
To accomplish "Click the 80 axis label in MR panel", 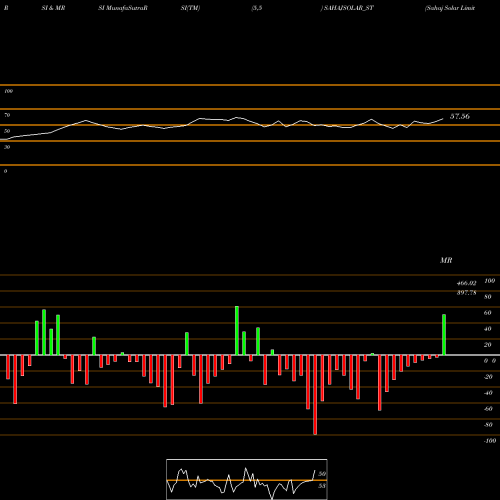I will pyautogui.click(x=488, y=297).
